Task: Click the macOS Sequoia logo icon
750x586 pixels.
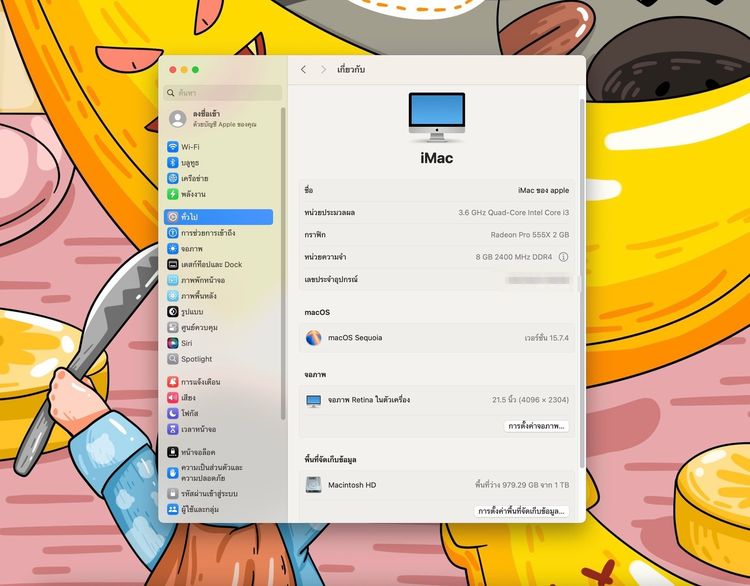Action: tap(314, 338)
